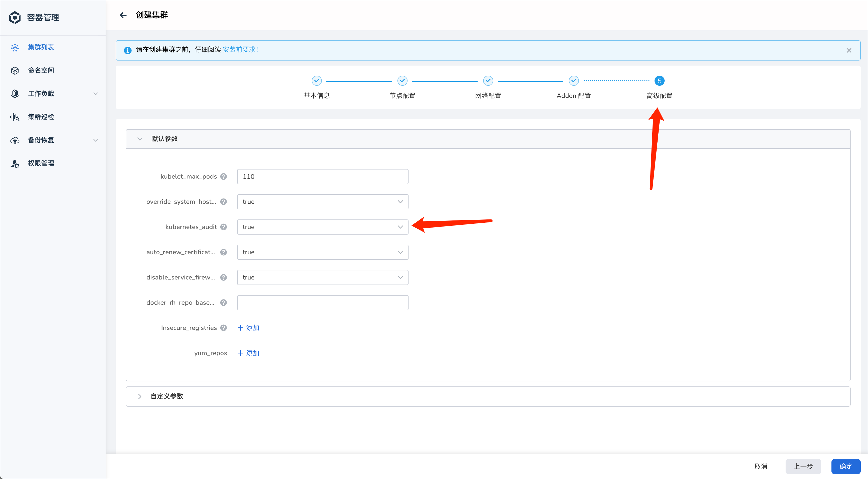Collapse the 默认参数 section

pyautogui.click(x=140, y=139)
